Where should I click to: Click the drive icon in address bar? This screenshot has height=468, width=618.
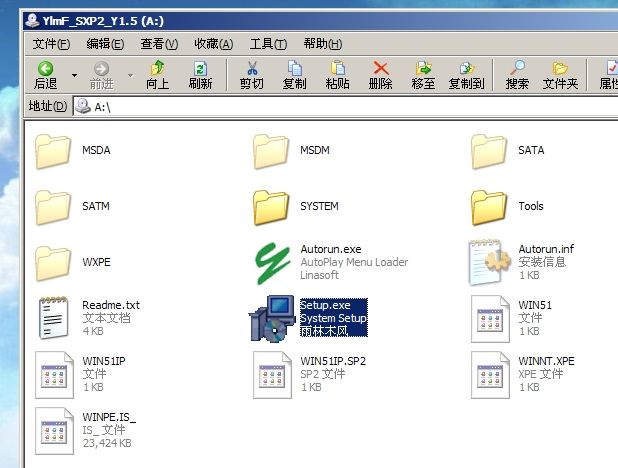point(83,106)
